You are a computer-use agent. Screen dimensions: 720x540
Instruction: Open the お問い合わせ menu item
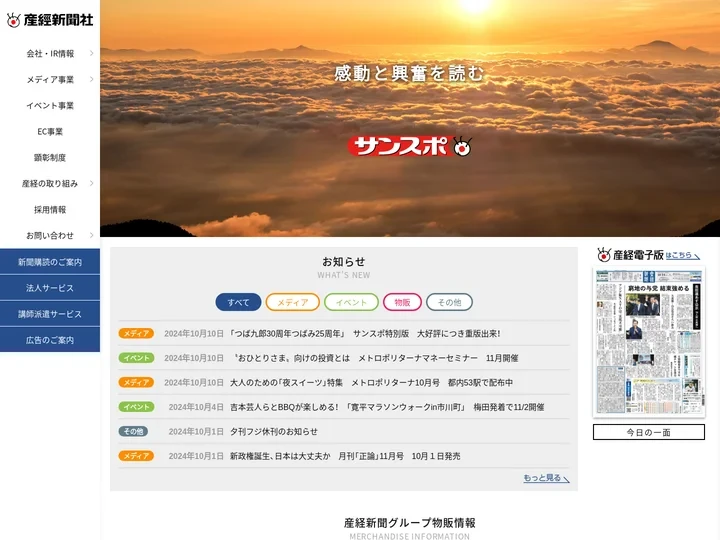[x=50, y=235]
